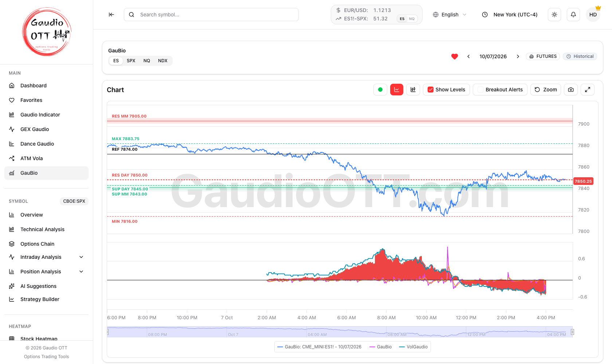Open GEX Gaudio from the sidebar
The height and width of the screenshot is (364, 612).
pos(46,129)
